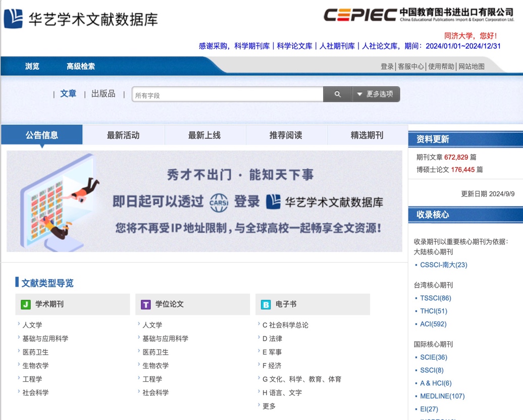Open 人文学 under 学位论文
The image size is (523, 420).
[x=152, y=325]
